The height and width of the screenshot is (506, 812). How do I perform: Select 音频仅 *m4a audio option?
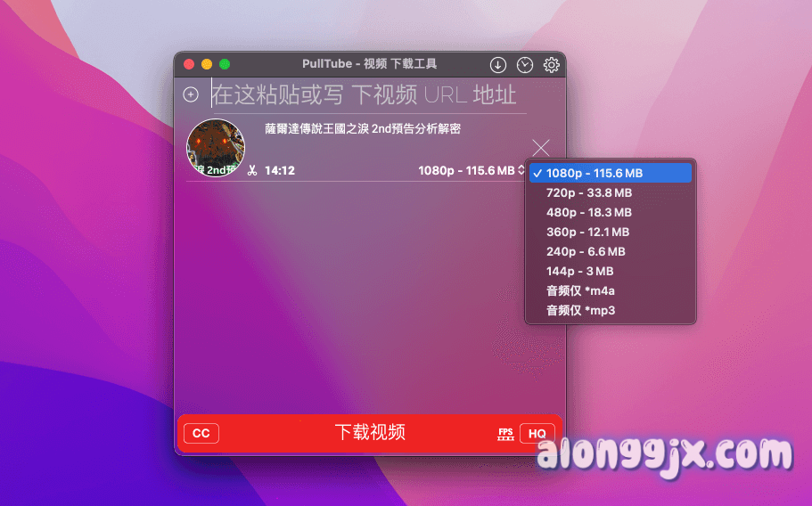click(611, 290)
